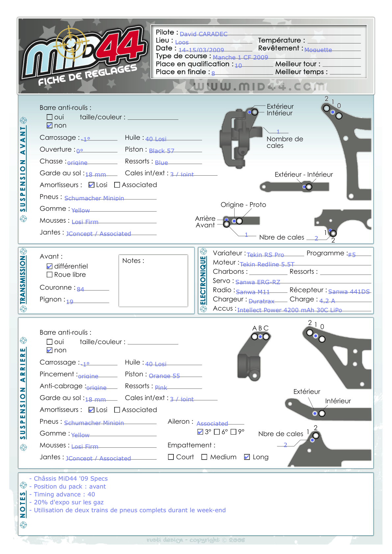Screen dimensions: 392x554
Task: Uncheck the 'Long' wheelbase option
Action: (247, 457)
